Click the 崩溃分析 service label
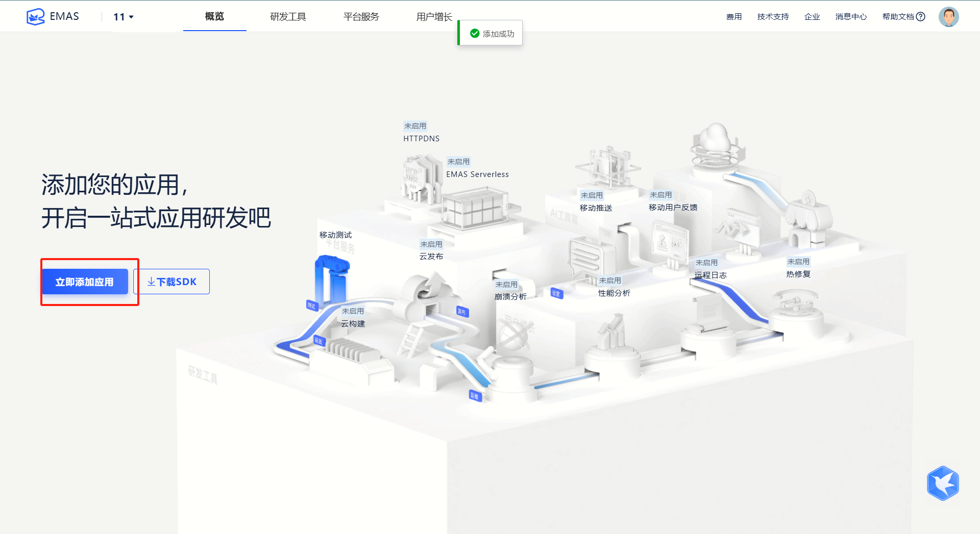The width and height of the screenshot is (980, 534). (510, 297)
